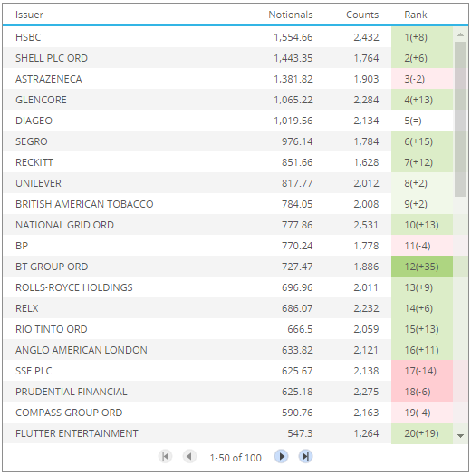Click the 1,065.22 notional value

293,100
